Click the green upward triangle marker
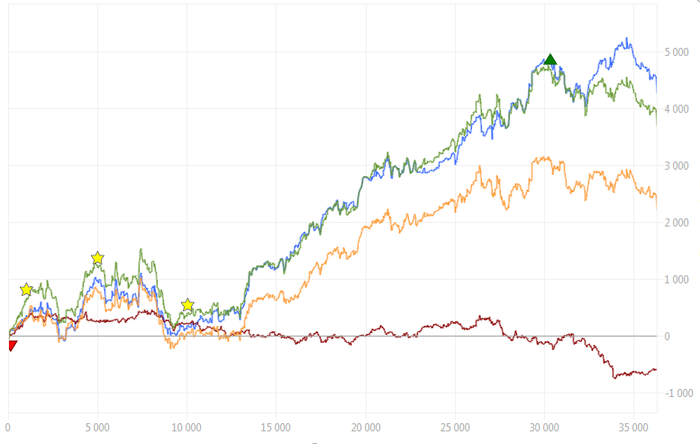The height and width of the screenshot is (444, 700). click(550, 60)
